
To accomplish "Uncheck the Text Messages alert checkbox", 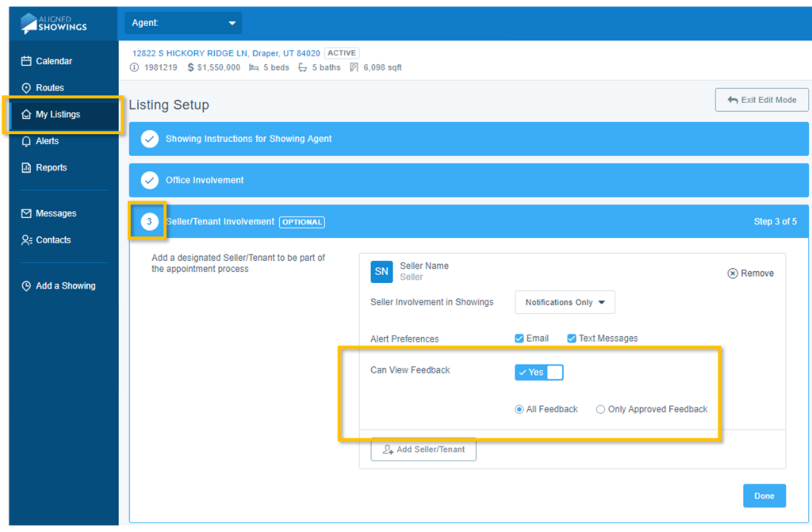I will [x=572, y=339].
